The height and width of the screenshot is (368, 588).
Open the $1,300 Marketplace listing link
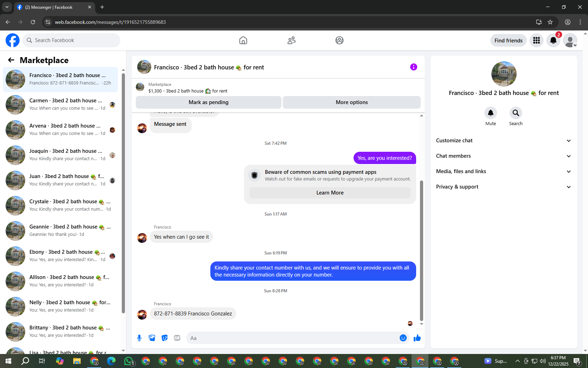[188, 91]
